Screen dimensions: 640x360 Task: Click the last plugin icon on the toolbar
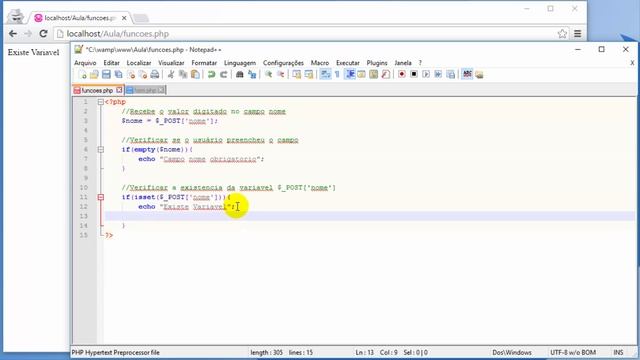(x=479, y=75)
